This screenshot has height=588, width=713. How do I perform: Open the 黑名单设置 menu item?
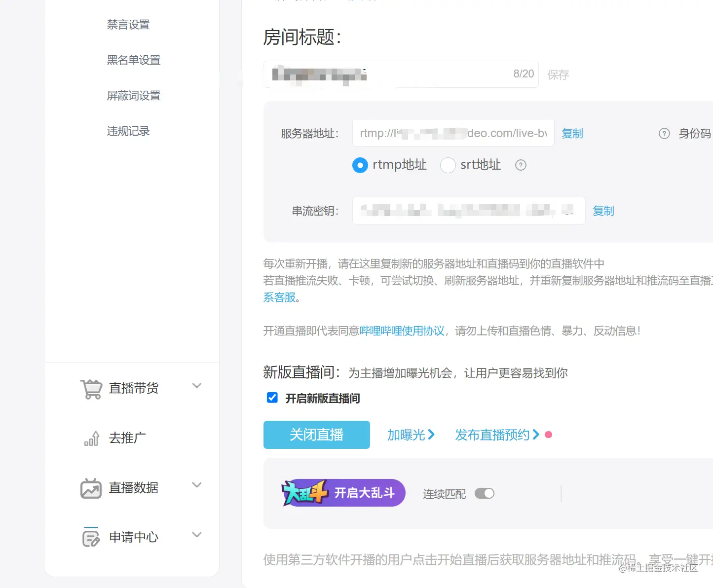134,60
